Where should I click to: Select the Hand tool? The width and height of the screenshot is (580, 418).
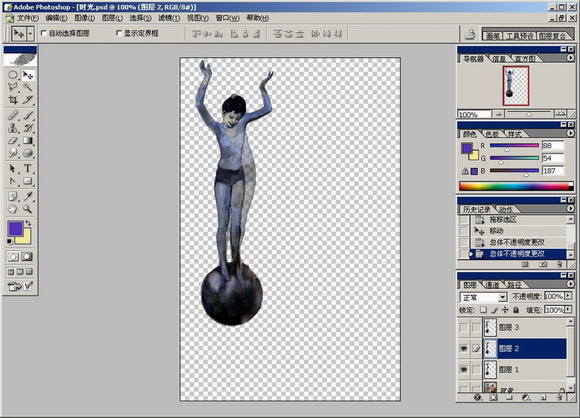[x=13, y=209]
